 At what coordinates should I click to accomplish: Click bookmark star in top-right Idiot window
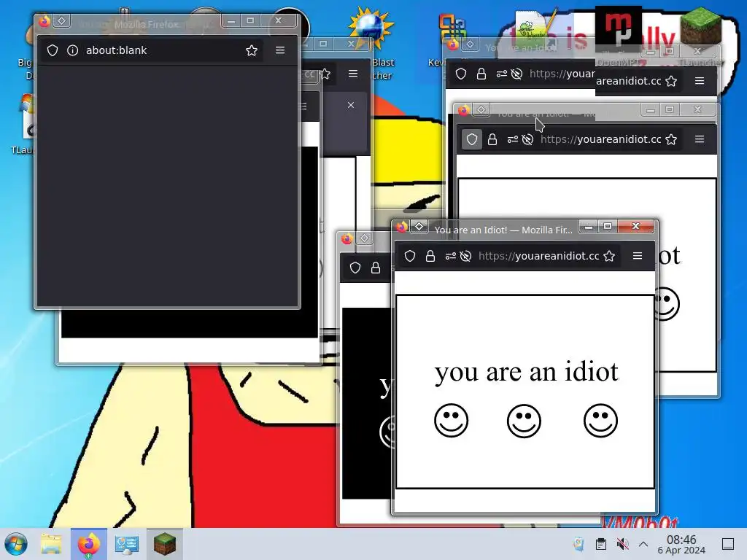[671, 81]
